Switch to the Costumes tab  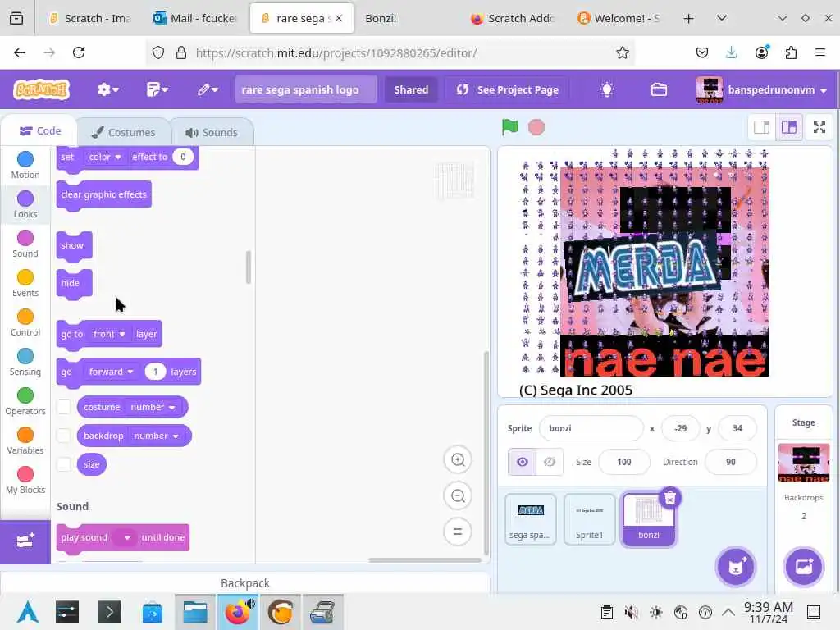(x=124, y=132)
